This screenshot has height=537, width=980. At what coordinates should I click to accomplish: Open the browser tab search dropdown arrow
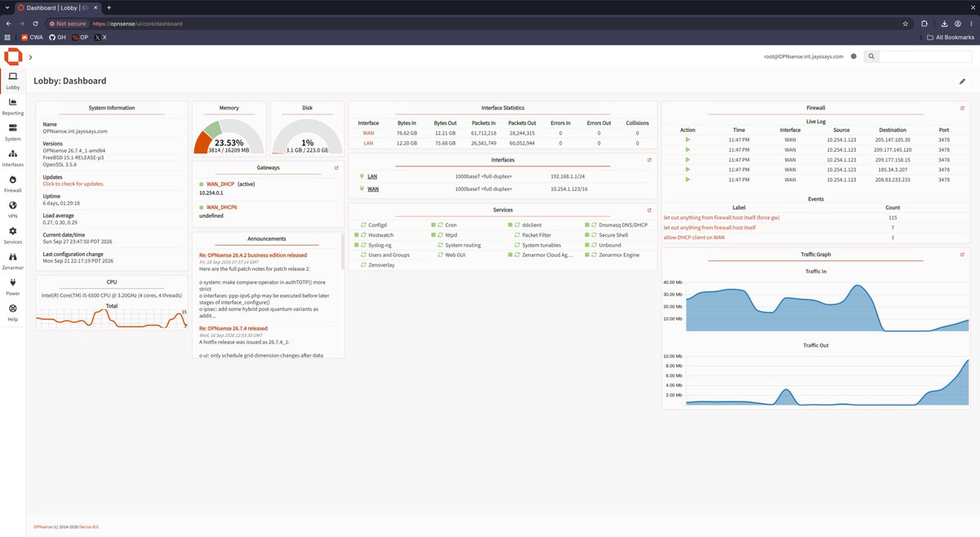pyautogui.click(x=8, y=7)
